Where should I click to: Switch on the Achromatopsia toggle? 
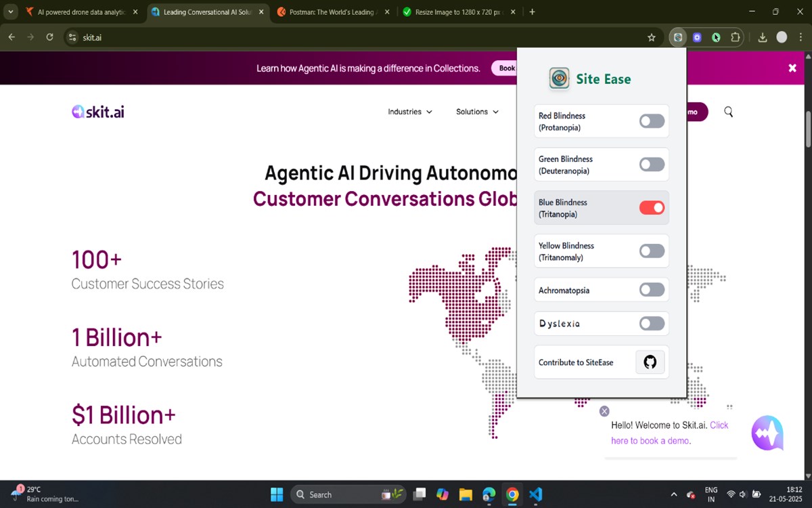(652, 290)
